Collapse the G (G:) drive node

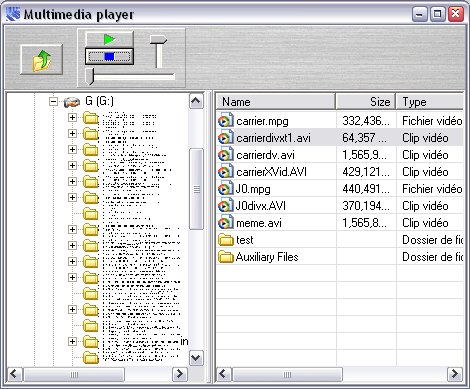tap(53, 101)
